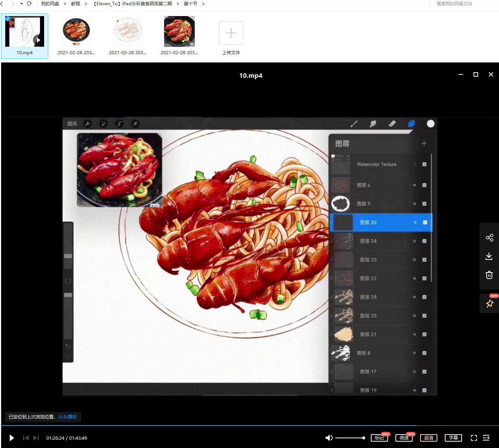Click 从头播放 to restart the video
This screenshot has height=448, width=499.
point(67,417)
